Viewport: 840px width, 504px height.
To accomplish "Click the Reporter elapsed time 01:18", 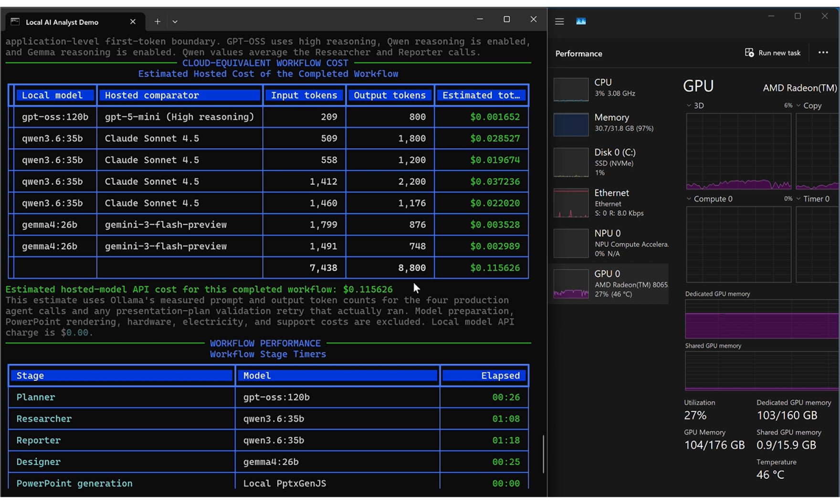I will tap(506, 440).
